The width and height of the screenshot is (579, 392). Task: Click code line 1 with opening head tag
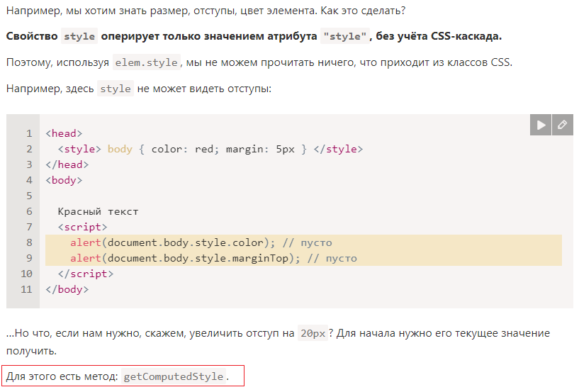pyautogui.click(x=64, y=133)
